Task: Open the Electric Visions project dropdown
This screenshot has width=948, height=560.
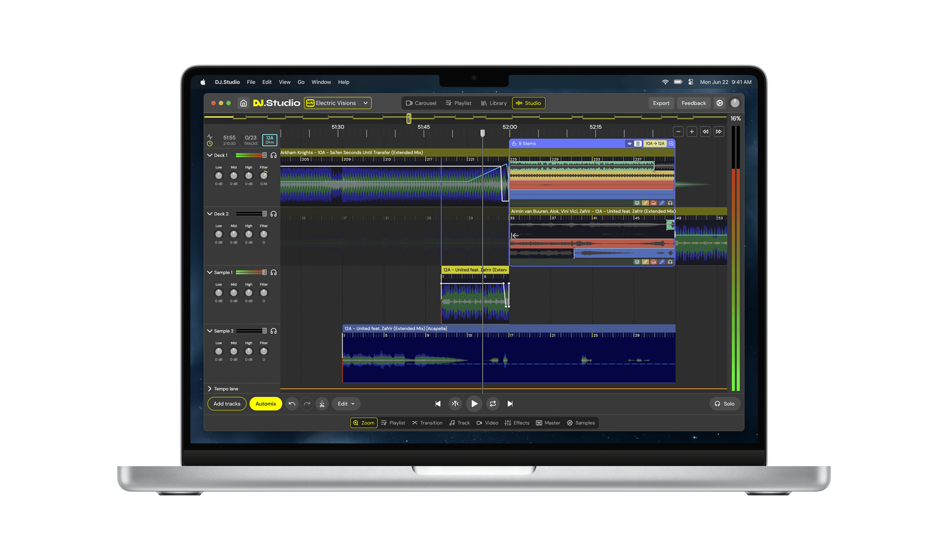Action: pyautogui.click(x=338, y=103)
